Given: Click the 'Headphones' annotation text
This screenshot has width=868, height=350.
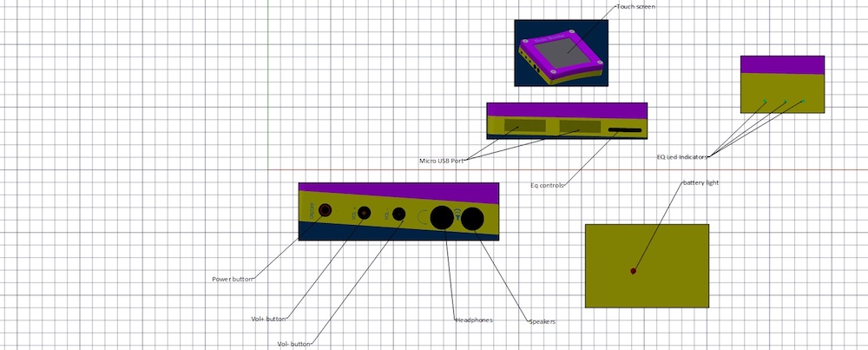Looking at the screenshot, I should tap(474, 320).
